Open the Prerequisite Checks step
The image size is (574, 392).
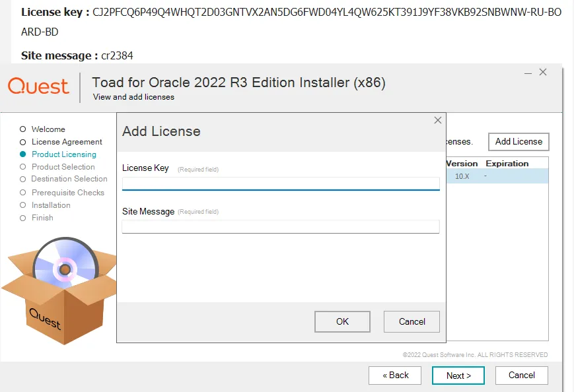(x=67, y=193)
